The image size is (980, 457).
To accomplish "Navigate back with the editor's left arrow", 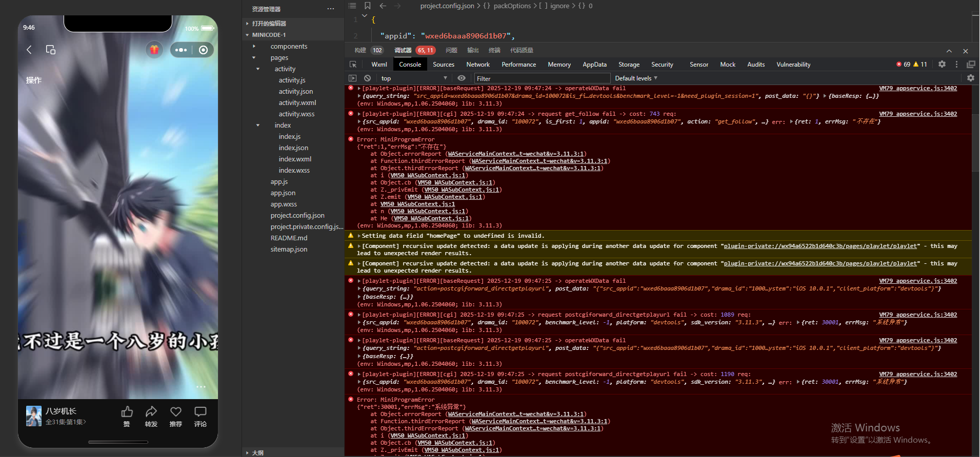I will 383,6.
